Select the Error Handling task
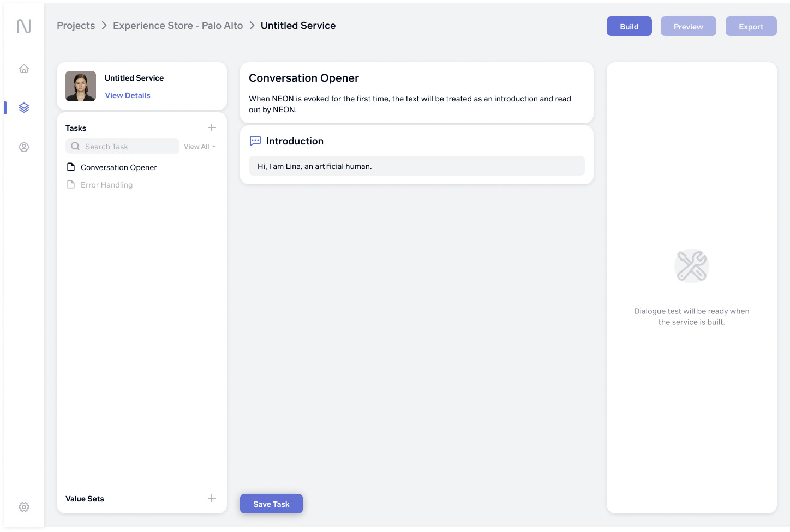Viewport: 790px width, 532px height. 106,185
